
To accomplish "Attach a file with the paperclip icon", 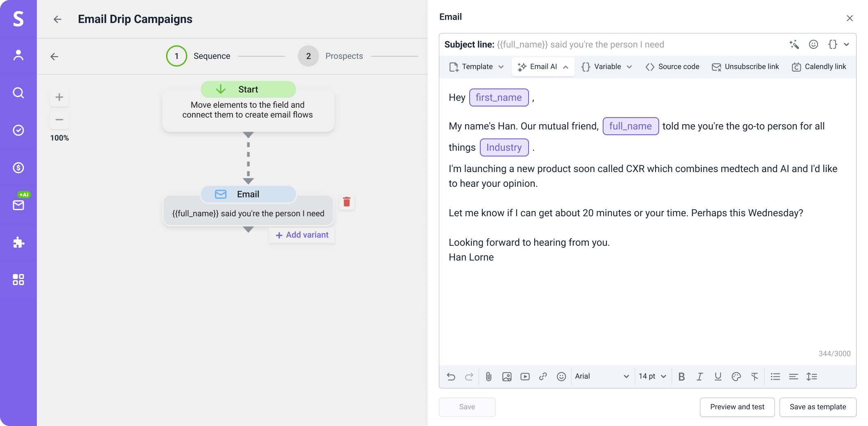I will 488,376.
